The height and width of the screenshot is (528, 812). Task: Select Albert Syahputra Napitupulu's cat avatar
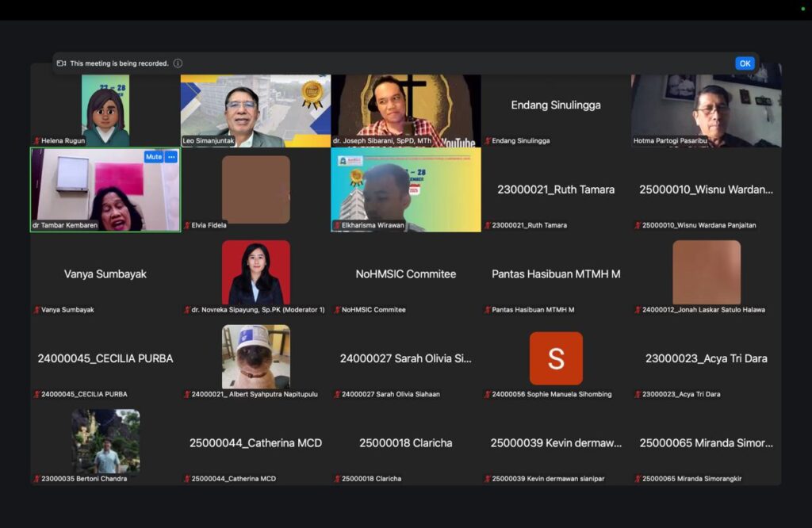point(255,357)
